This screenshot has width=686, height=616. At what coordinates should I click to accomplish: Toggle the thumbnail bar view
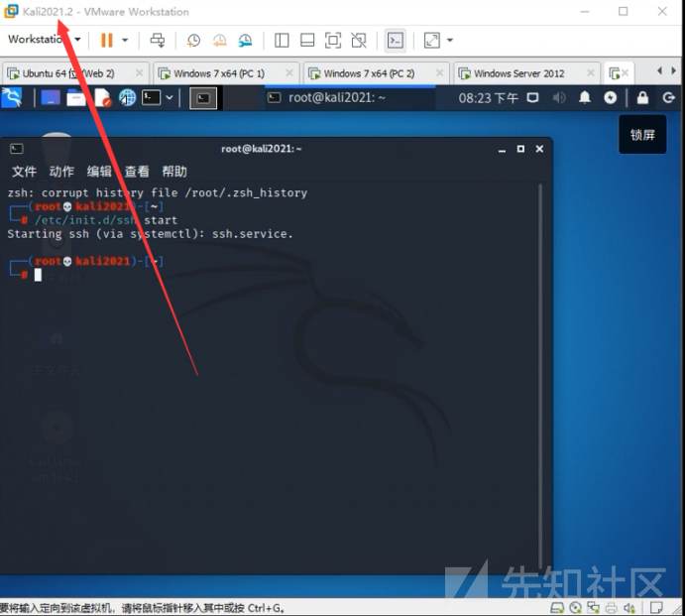point(307,41)
